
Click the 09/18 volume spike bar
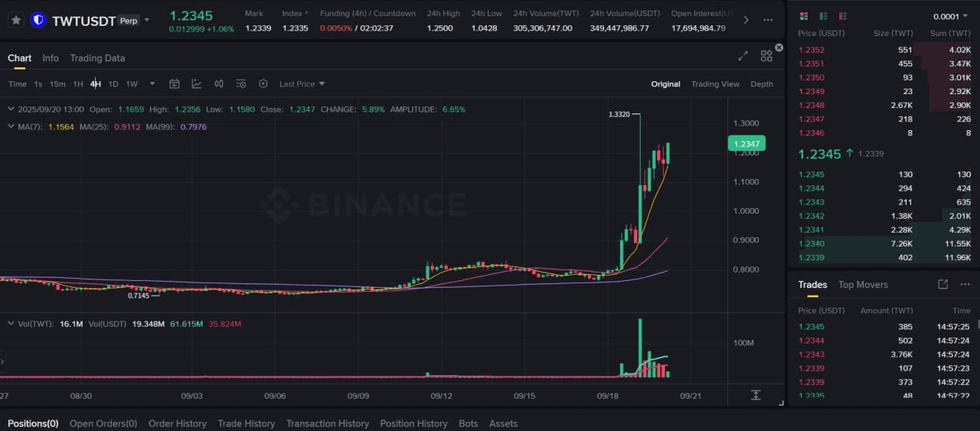pos(639,348)
